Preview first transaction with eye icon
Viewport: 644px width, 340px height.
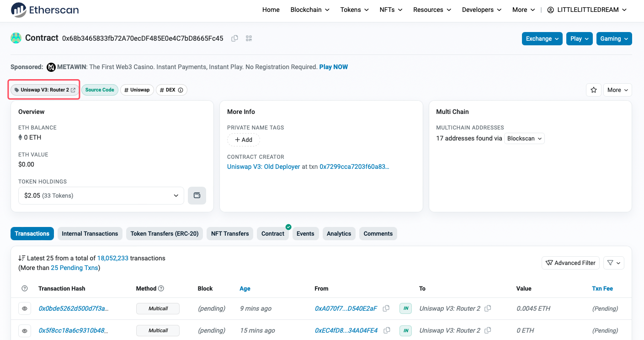[x=25, y=308]
